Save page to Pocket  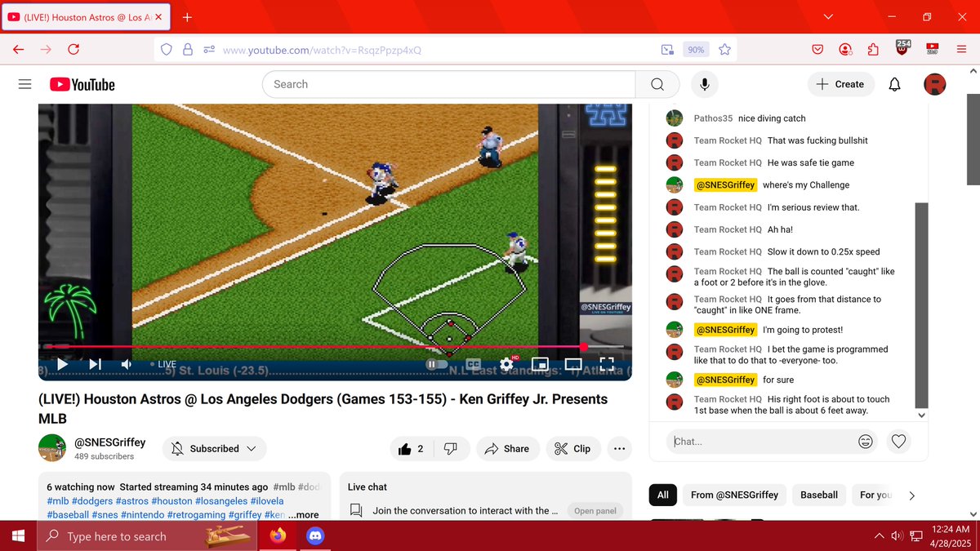[x=817, y=50]
